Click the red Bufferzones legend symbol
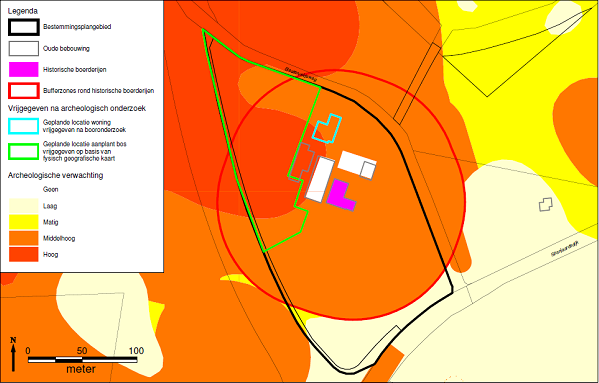599x383 pixels. [x=24, y=91]
